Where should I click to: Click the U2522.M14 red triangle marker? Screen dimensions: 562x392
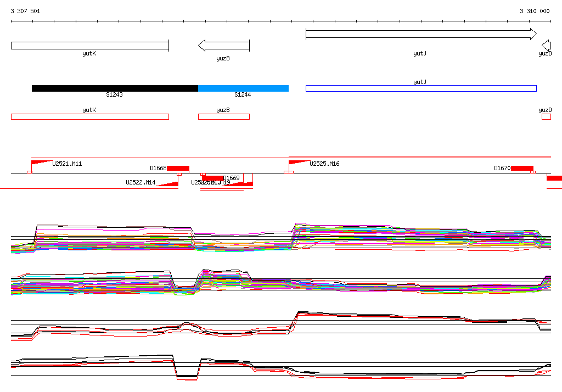click(x=168, y=183)
